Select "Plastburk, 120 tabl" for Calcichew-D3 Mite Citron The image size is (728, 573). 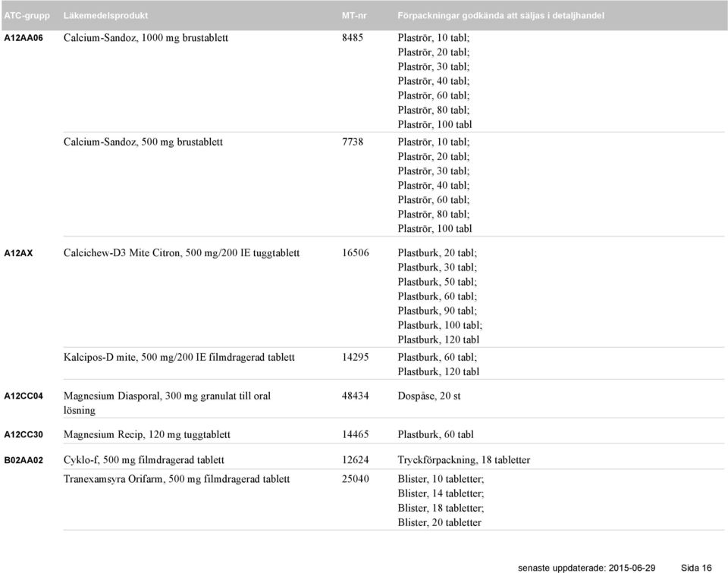[x=438, y=340]
